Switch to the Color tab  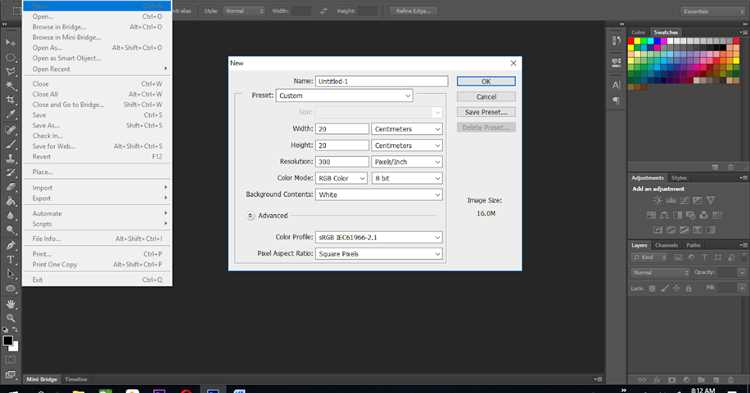point(638,33)
